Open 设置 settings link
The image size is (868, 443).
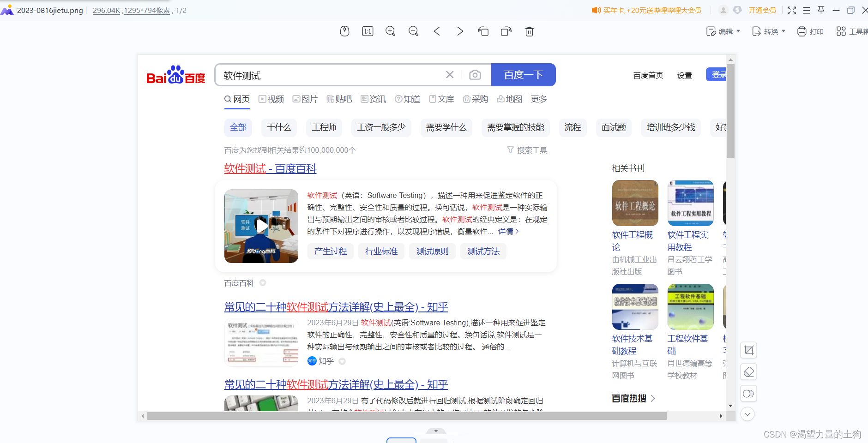tap(685, 75)
